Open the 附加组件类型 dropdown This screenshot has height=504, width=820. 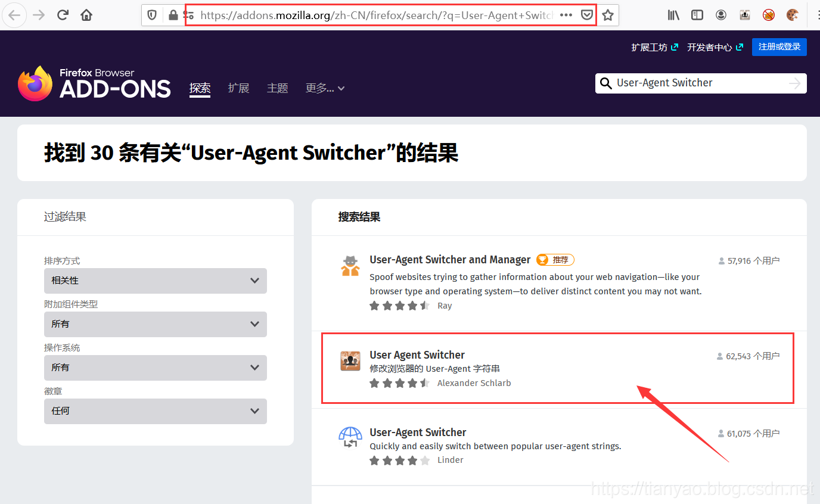tap(156, 324)
